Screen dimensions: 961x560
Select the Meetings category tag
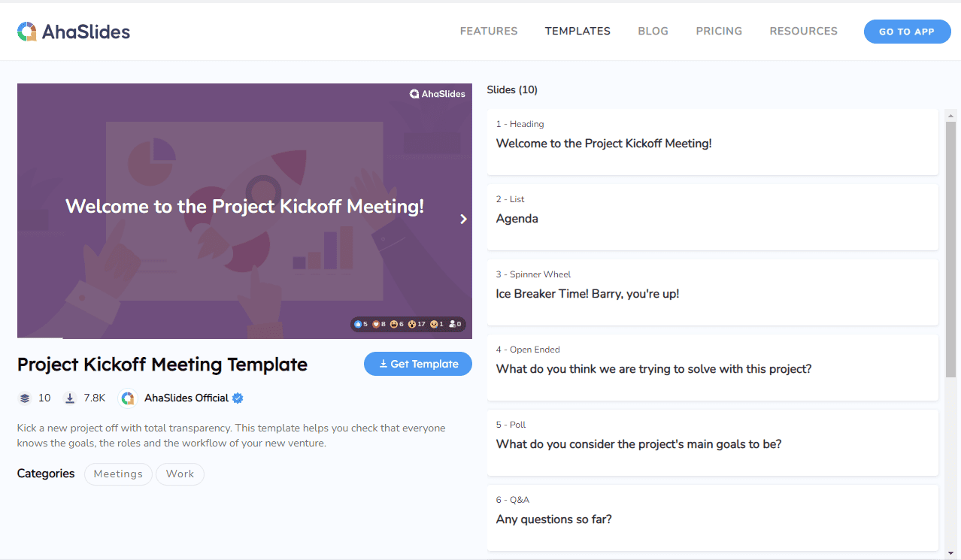click(118, 474)
